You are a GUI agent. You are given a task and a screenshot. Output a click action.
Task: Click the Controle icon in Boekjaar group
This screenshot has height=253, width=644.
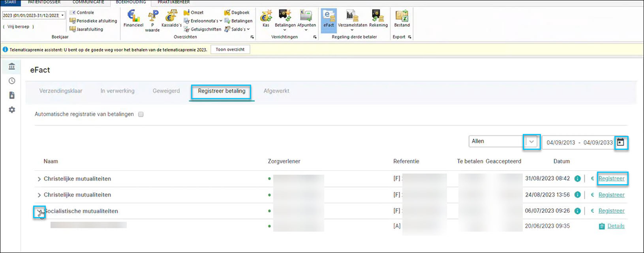[82, 12]
